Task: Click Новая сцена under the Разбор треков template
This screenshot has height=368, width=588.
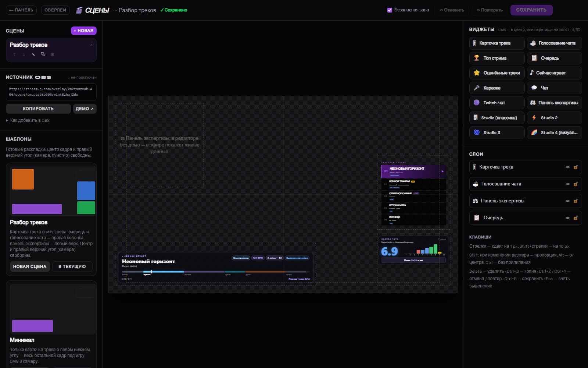Action: click(30, 266)
